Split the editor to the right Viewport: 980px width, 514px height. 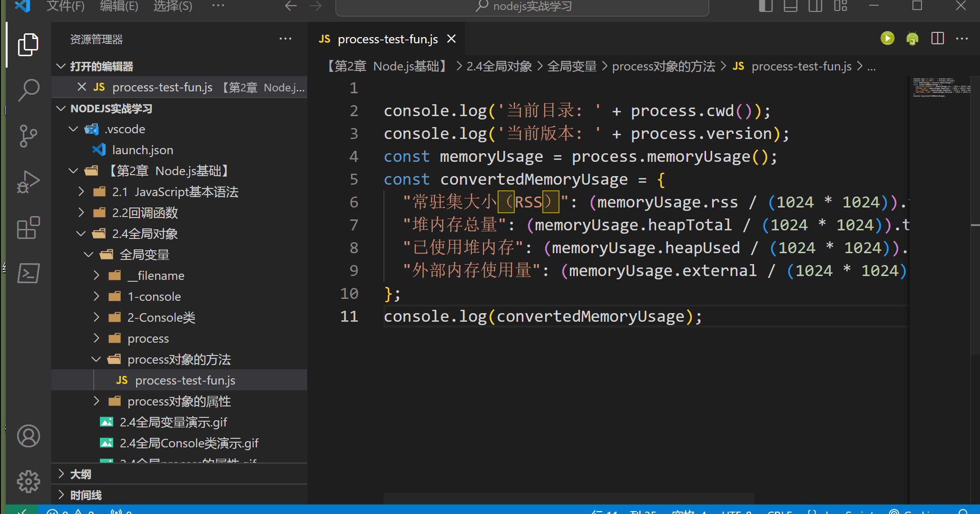(938, 39)
